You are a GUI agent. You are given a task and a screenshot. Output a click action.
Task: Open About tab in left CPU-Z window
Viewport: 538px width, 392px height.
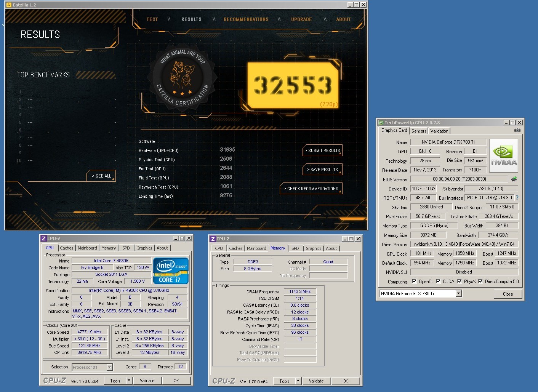[x=162, y=248]
